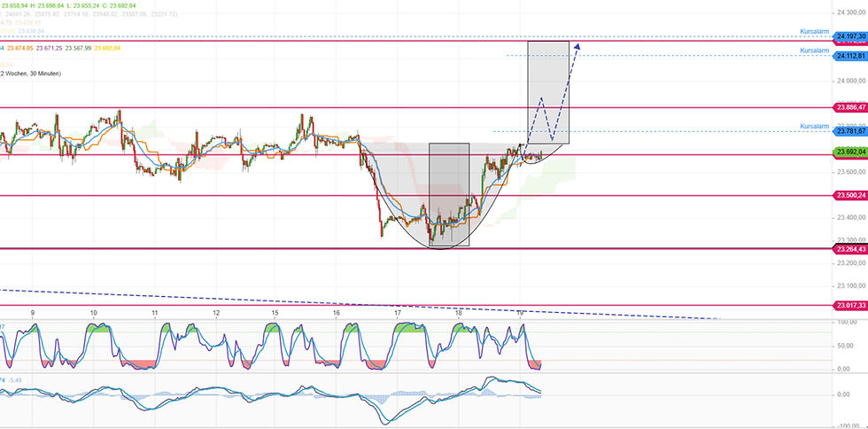Click the green indicator value 23.567,99
Viewport: 868px width, 429px height.
(78, 48)
